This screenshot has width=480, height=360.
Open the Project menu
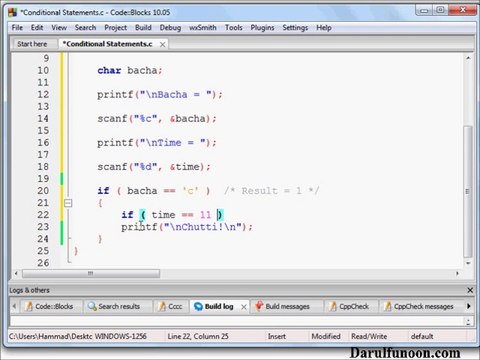tap(115, 28)
